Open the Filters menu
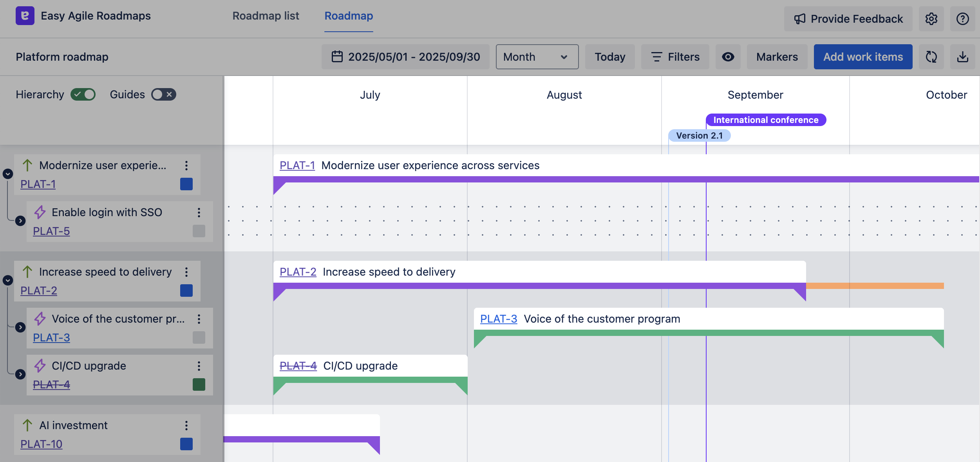Image resolution: width=980 pixels, height=462 pixels. click(x=675, y=57)
